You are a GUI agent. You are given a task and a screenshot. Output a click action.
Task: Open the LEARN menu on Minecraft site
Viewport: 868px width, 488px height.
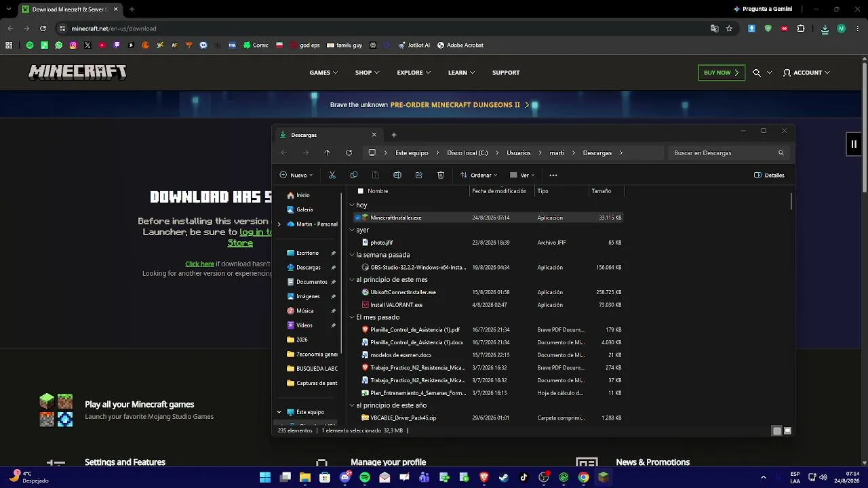[x=461, y=73]
